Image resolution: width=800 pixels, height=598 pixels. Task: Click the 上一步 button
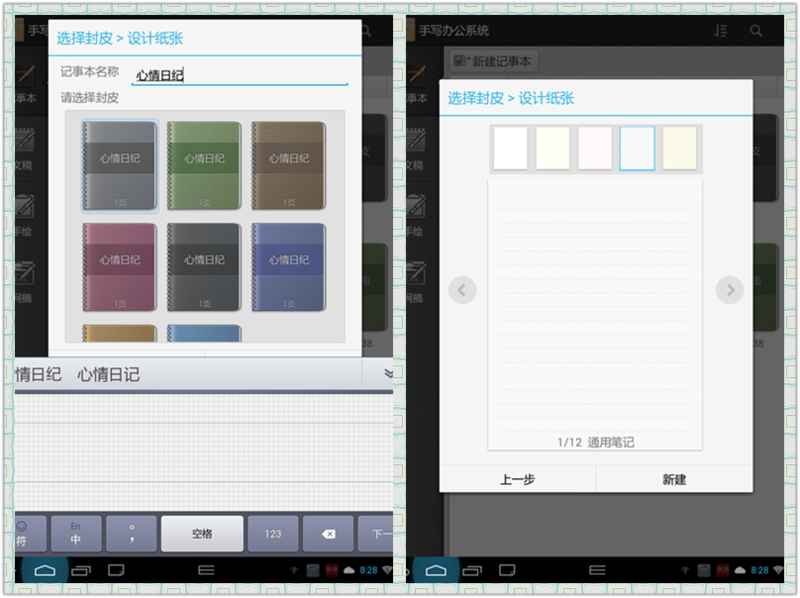(518, 479)
